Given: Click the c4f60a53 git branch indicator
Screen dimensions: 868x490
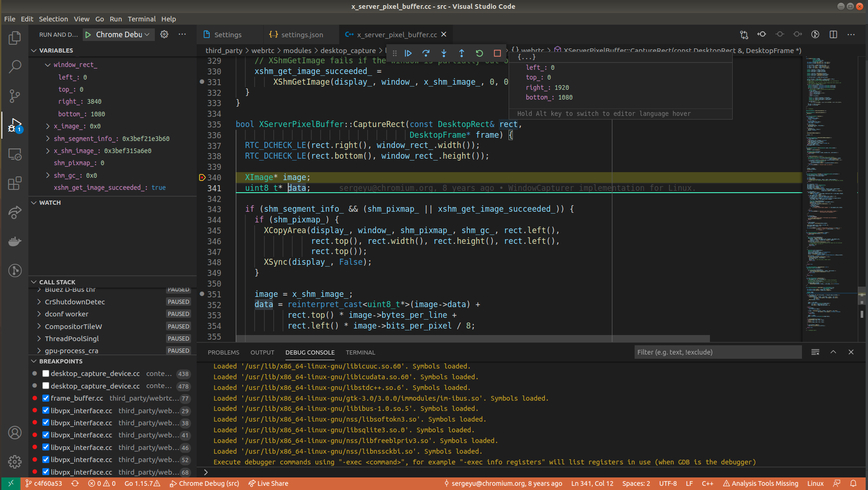Looking at the screenshot, I should [44, 483].
